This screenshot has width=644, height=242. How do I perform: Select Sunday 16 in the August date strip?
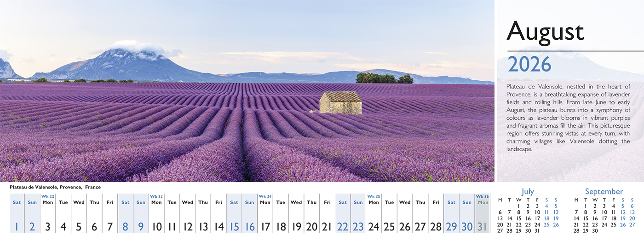click(x=250, y=213)
